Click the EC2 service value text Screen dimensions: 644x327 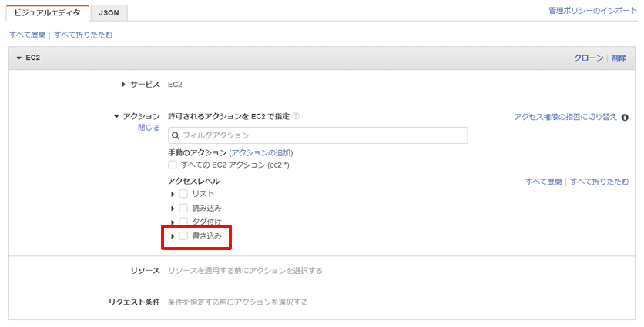[175, 85]
